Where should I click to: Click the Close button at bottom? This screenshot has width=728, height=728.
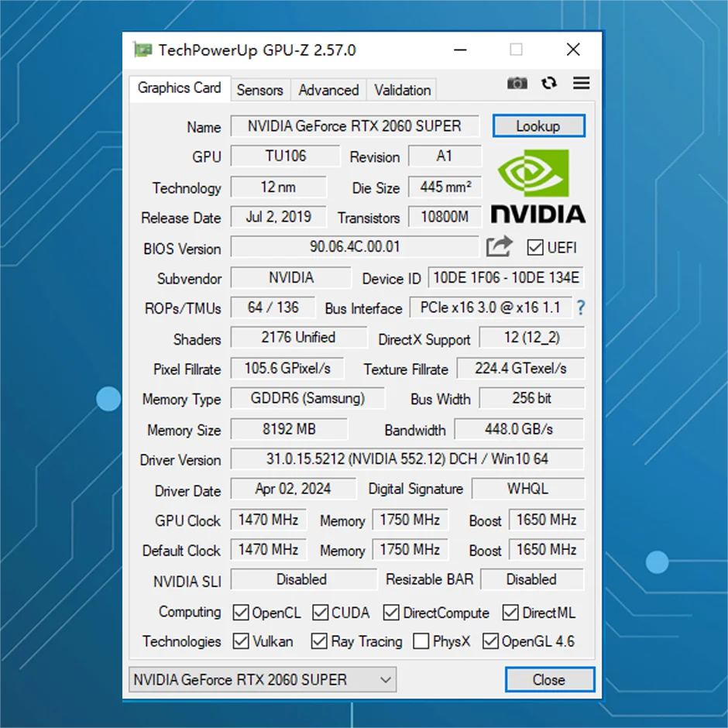(x=550, y=680)
